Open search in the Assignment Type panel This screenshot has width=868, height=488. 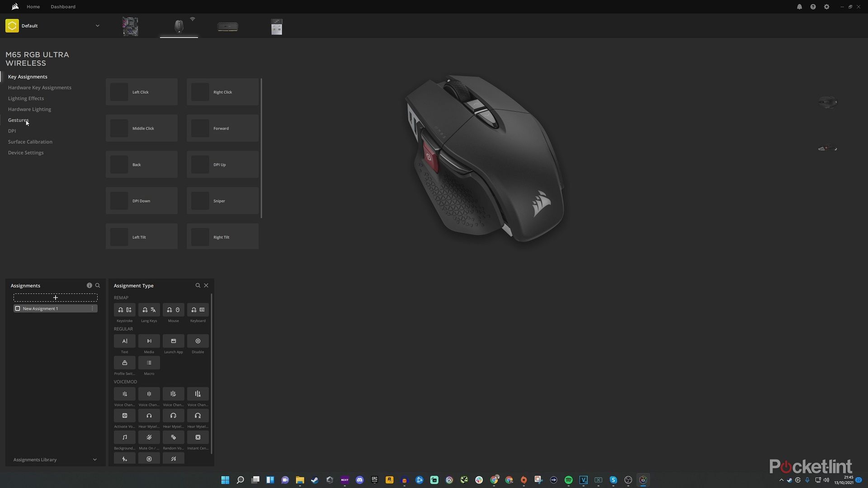198,285
